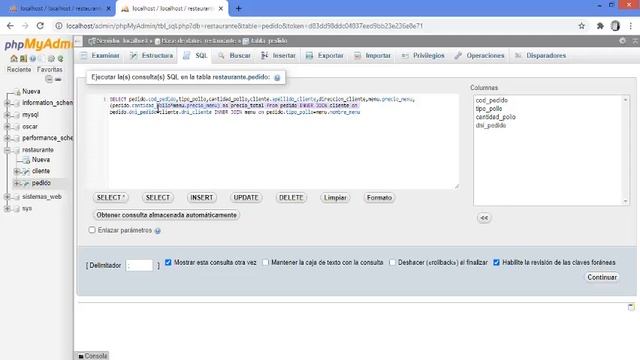
Task: Open the Consola bar at bottom
Action: [92, 356]
